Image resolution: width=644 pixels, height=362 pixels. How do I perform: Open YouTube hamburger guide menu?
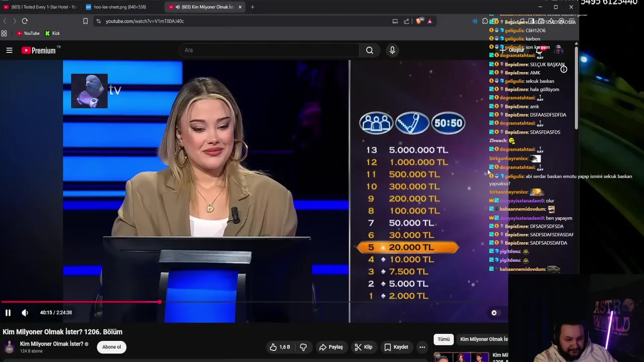[9, 50]
